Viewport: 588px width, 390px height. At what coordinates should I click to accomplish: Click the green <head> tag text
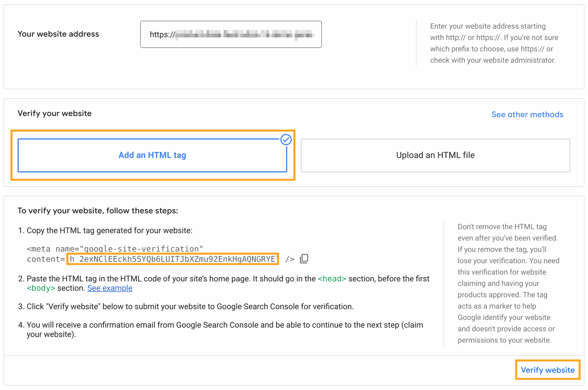click(332, 279)
